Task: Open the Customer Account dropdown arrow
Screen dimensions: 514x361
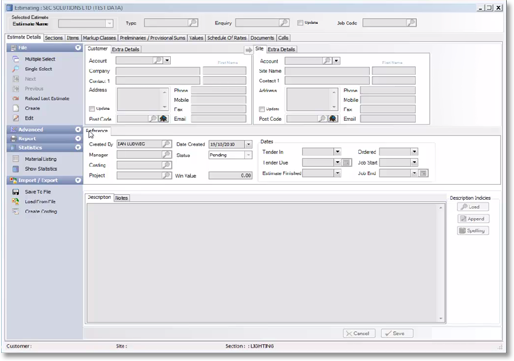Action: (167, 60)
